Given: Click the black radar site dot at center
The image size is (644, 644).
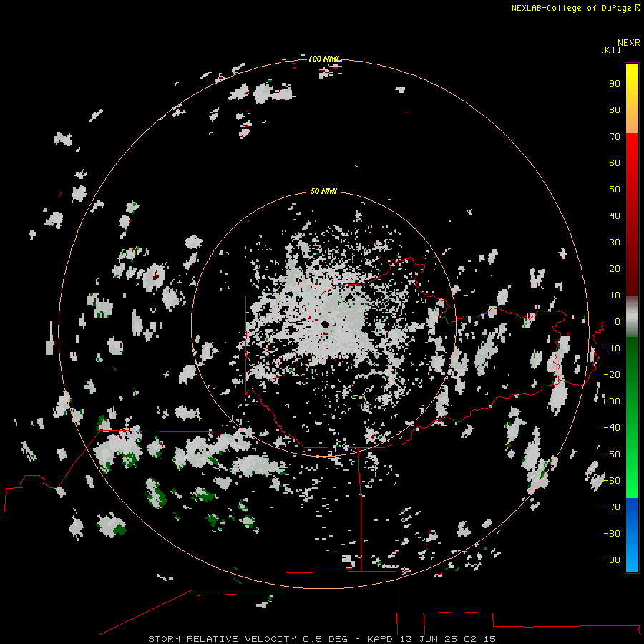Looking at the screenshot, I should click(x=325, y=324).
